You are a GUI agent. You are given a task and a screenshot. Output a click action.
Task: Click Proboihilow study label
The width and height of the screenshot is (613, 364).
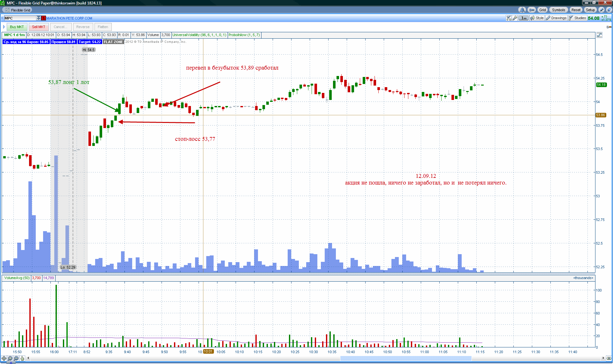tap(244, 35)
